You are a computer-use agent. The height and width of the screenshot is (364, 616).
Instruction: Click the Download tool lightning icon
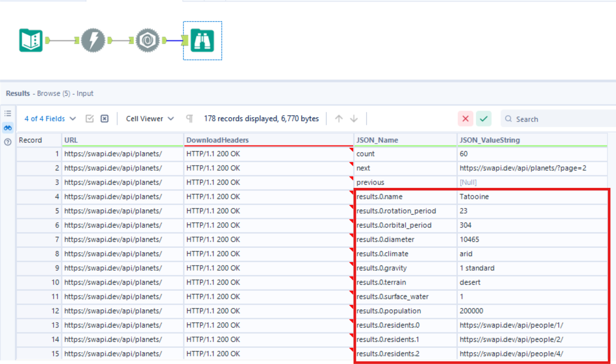pos(93,41)
